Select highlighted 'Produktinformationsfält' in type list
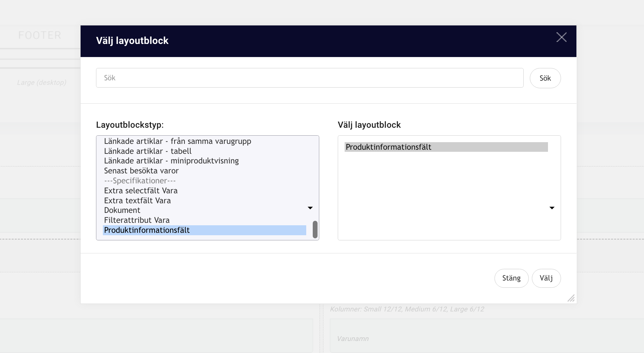The image size is (644, 353). [x=204, y=230]
